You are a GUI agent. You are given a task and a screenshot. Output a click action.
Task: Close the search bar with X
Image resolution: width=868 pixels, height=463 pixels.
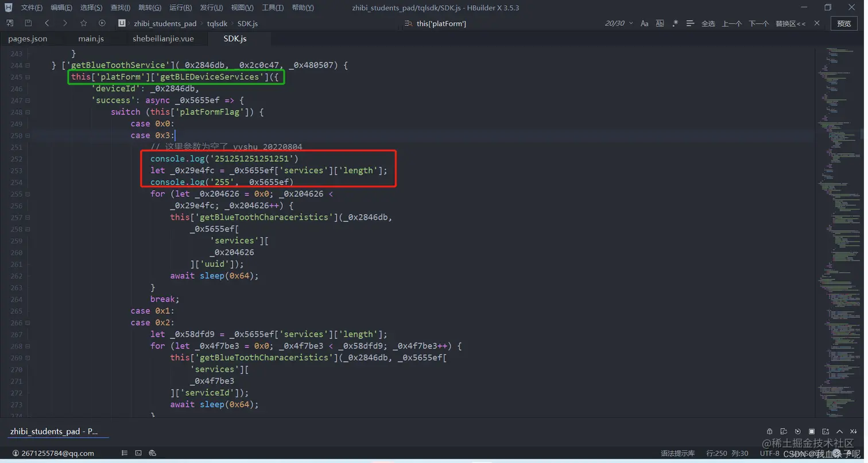point(818,23)
